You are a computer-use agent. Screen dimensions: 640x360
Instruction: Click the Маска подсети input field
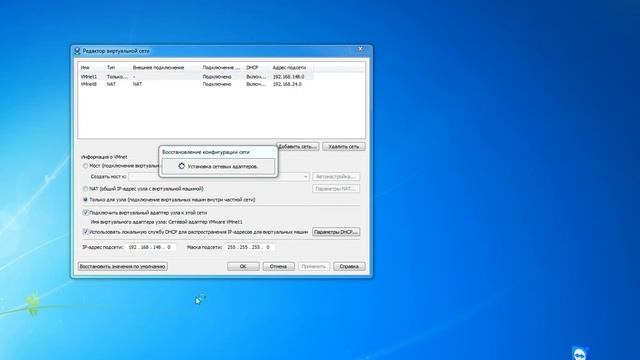249,247
